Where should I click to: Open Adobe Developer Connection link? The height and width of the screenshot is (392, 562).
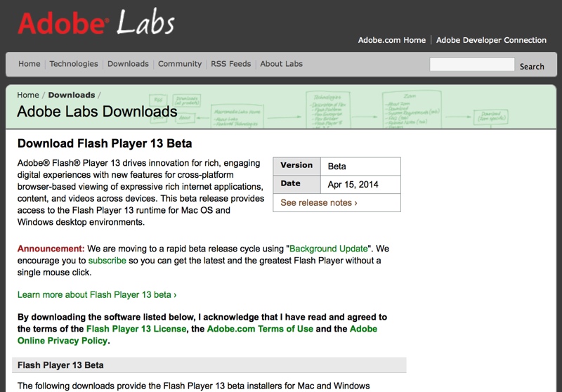491,40
